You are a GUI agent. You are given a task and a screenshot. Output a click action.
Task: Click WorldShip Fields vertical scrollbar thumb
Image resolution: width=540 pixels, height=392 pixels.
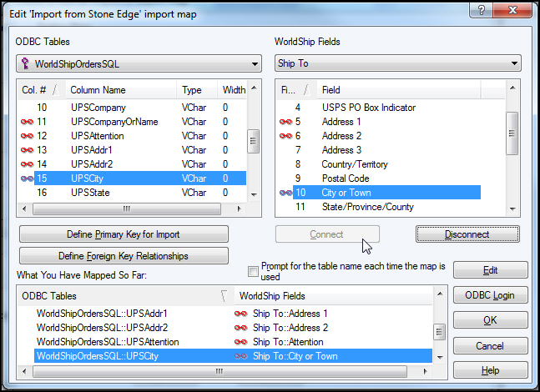[x=512, y=133]
